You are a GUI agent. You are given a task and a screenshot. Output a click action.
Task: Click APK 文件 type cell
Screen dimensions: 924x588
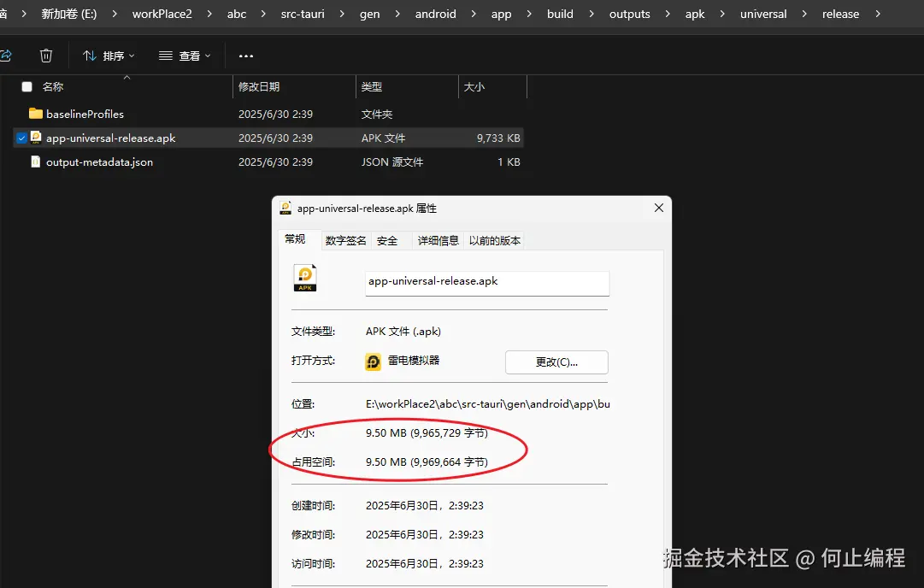point(383,138)
